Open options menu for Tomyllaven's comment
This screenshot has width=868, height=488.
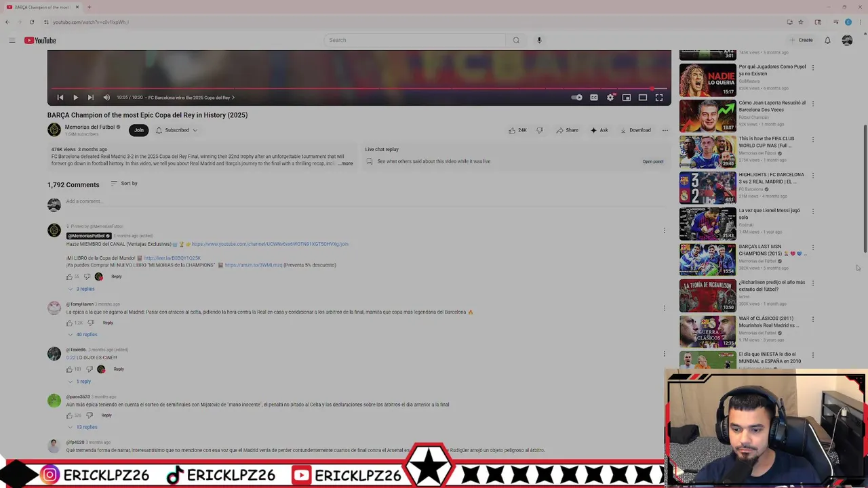664,308
